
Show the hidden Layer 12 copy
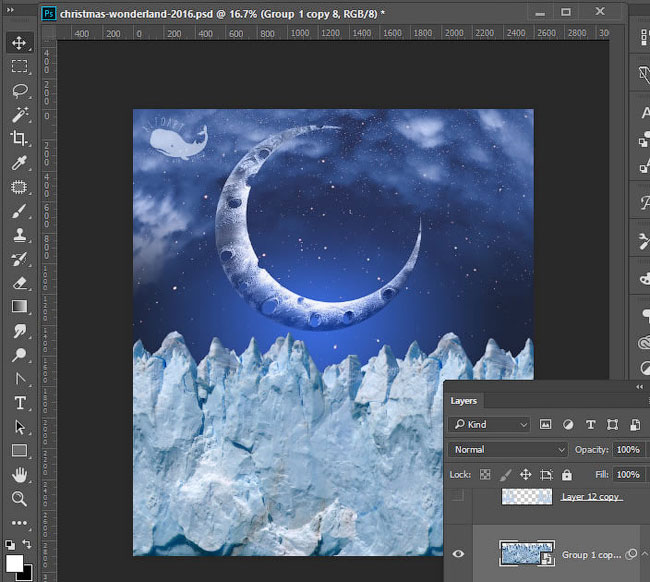(x=459, y=497)
